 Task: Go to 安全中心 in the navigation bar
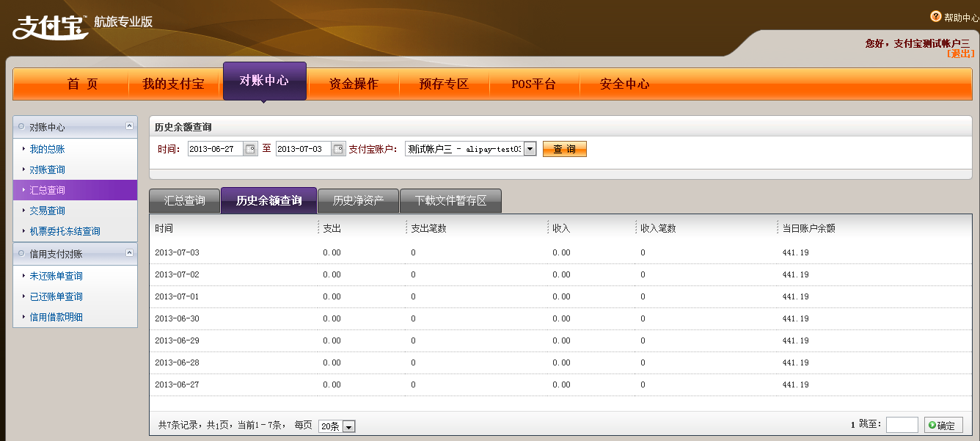click(x=624, y=84)
